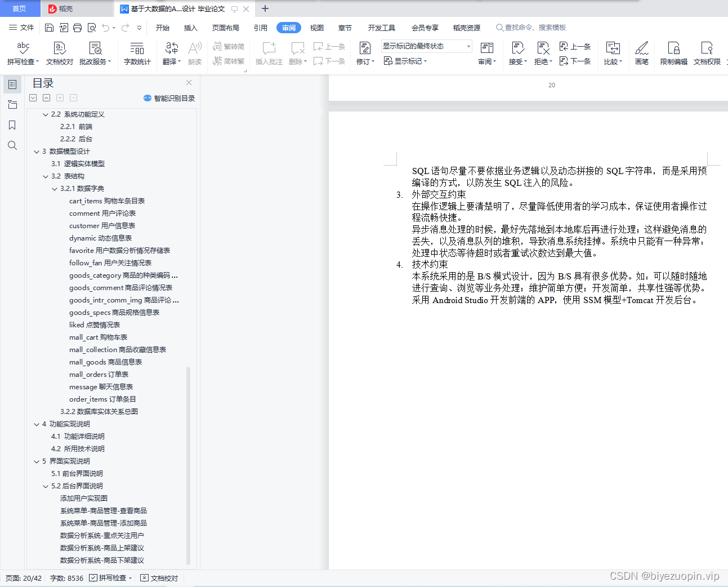Click the search command box (查找命令)

[x=531, y=28]
